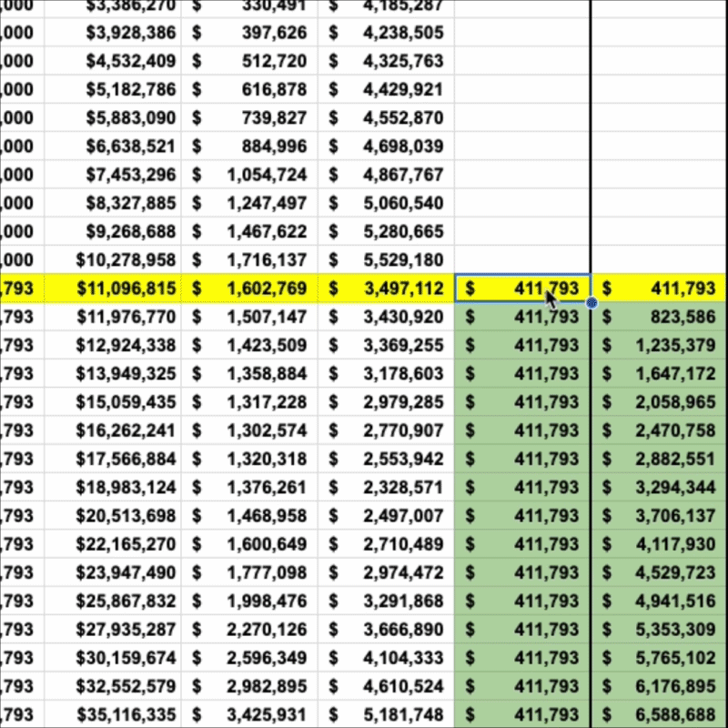The height and width of the screenshot is (728, 728).
Task: Select cell showing 4,238,505
Action: [x=386, y=33]
